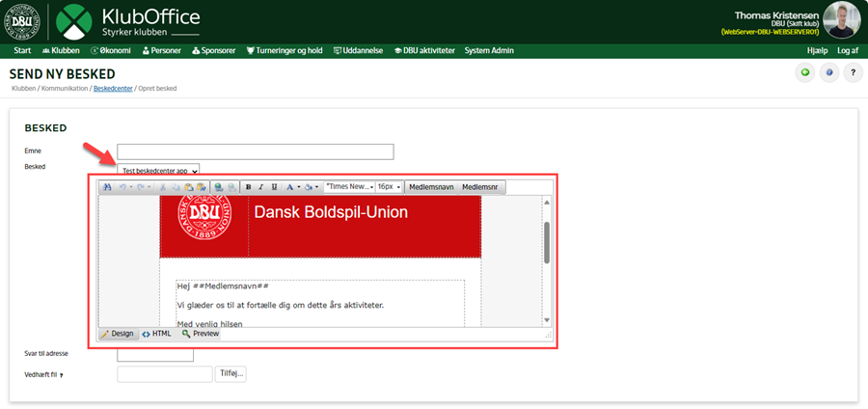
Task: Click the DBU crest logo in header
Action: point(22,21)
